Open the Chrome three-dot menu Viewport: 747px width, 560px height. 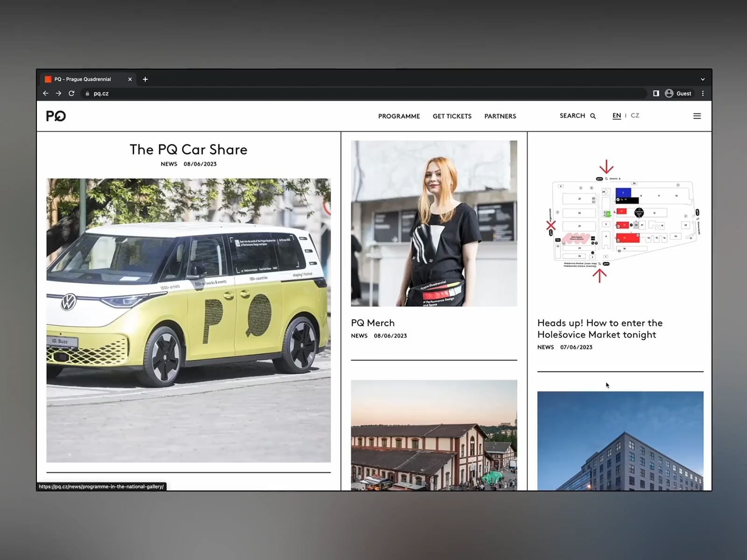click(703, 93)
